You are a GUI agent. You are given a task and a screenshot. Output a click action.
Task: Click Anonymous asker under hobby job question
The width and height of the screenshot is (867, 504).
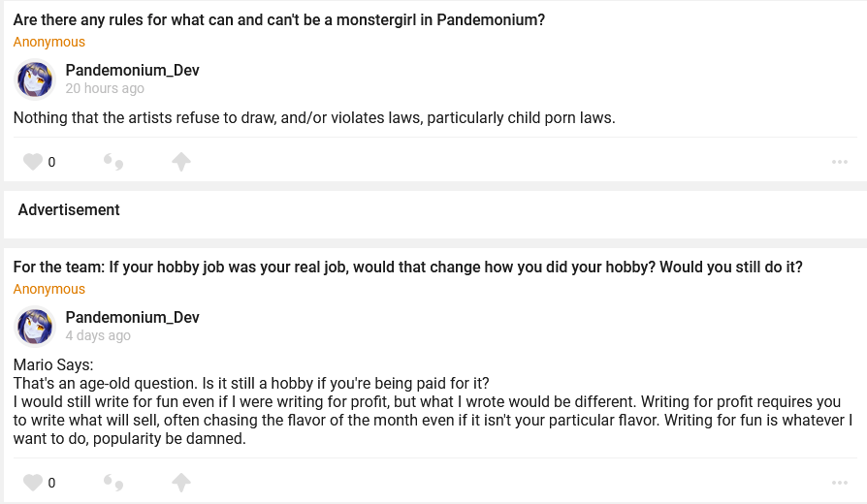(49, 289)
